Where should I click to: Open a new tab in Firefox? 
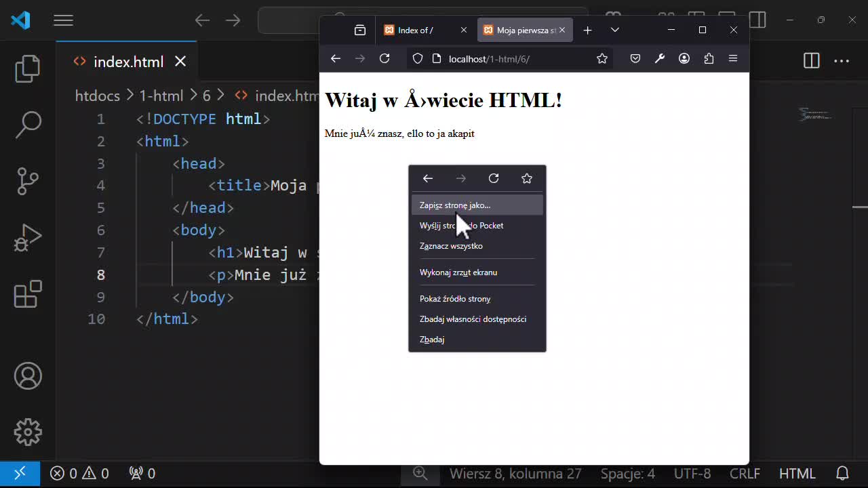click(x=588, y=30)
